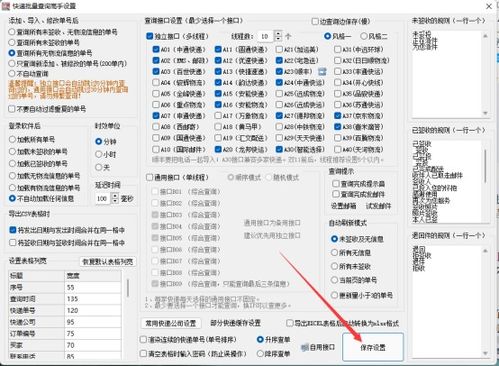Check 将签收日期与签收时间合并在同一格中

[x=13, y=242]
